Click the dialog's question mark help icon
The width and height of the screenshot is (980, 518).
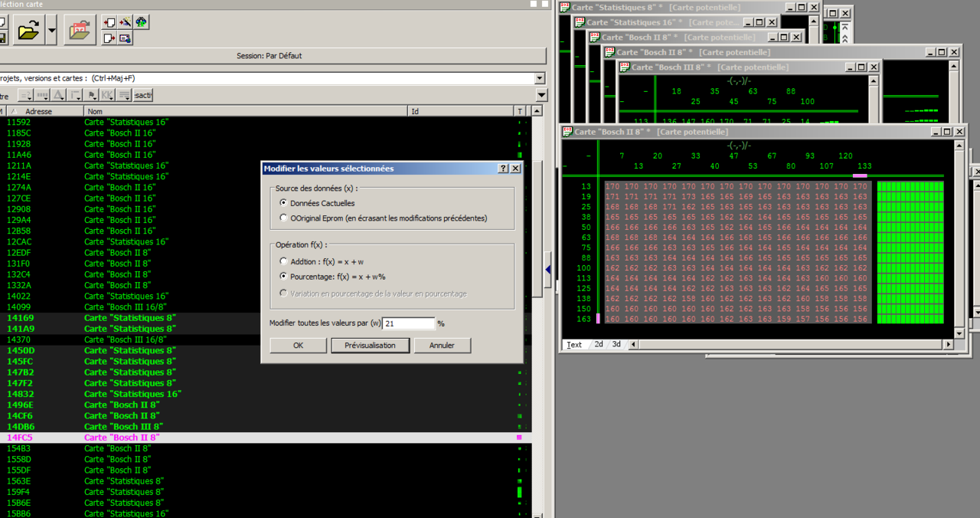(x=503, y=169)
